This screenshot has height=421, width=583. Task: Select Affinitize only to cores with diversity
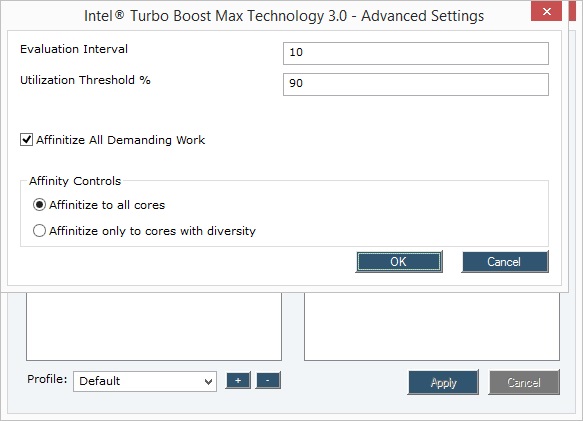click(x=39, y=231)
